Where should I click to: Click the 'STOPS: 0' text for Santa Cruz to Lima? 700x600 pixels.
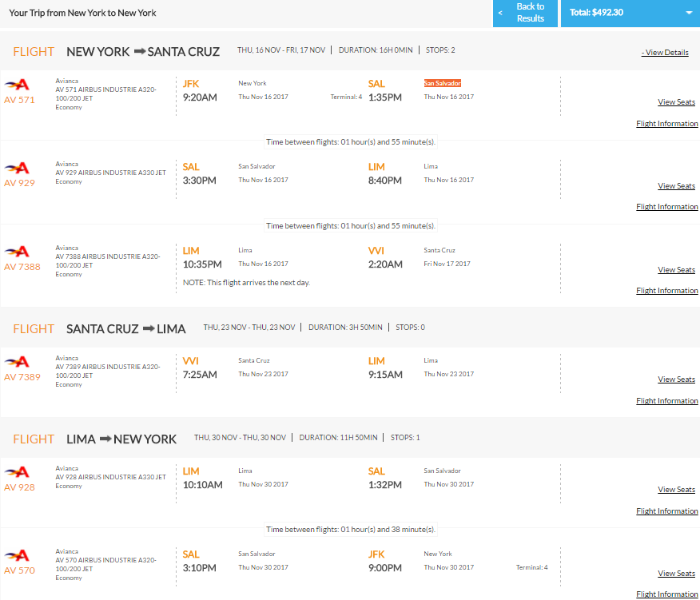410,328
